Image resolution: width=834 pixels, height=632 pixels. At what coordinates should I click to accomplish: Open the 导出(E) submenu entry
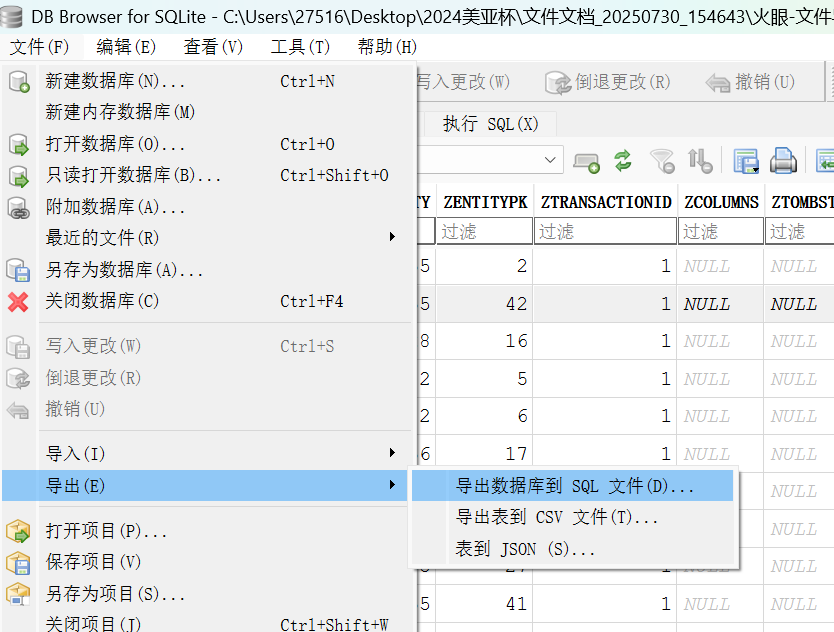(206, 485)
